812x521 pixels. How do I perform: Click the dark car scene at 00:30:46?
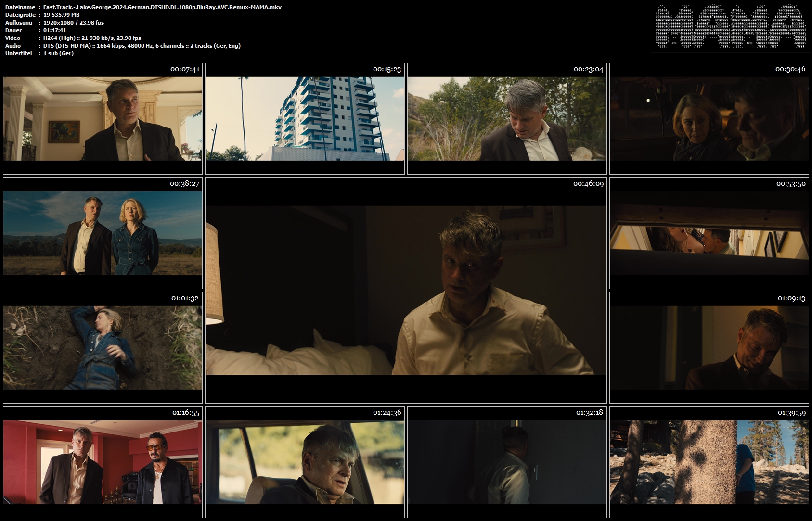(x=709, y=118)
